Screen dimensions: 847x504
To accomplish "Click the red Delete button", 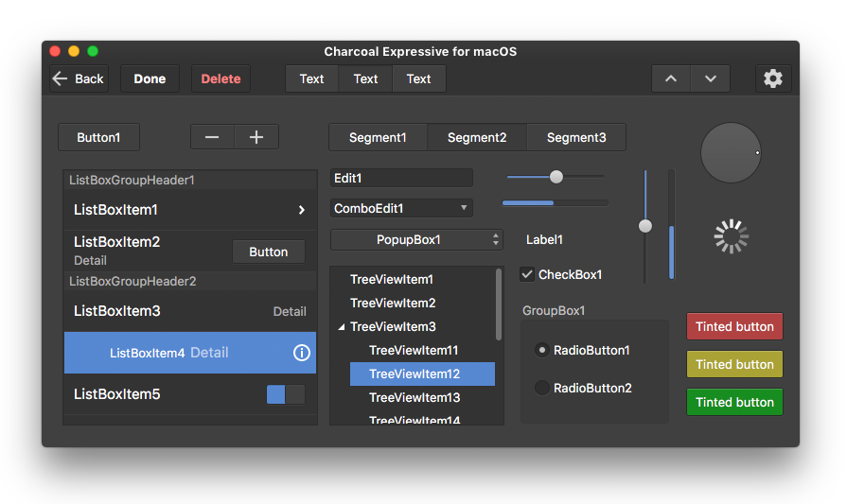I will (x=221, y=78).
